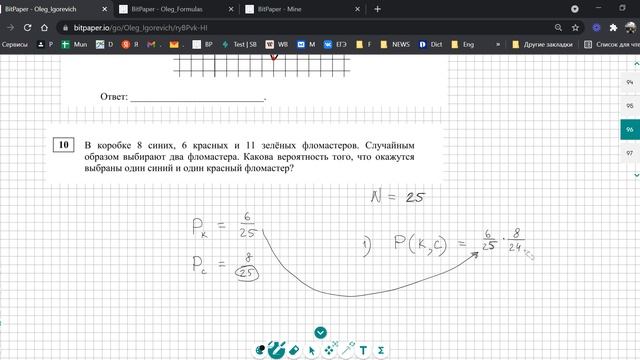Open the WB bookmark
The width and height of the screenshot is (640, 360).
point(277,44)
